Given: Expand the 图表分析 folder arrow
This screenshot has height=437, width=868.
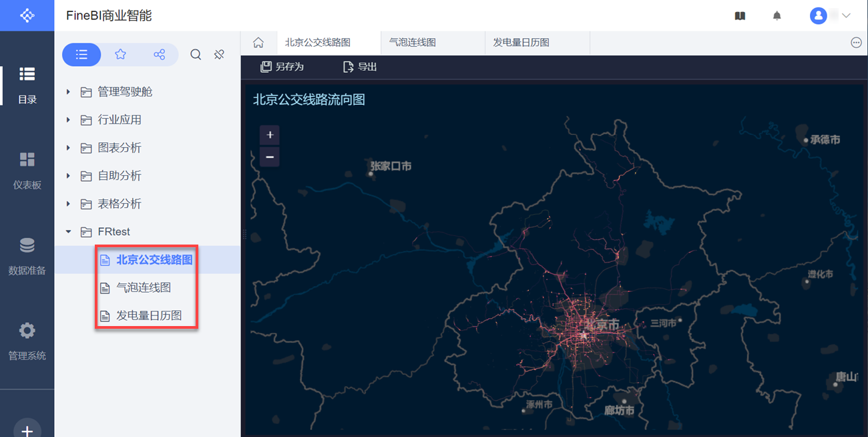Looking at the screenshot, I should tap(68, 148).
